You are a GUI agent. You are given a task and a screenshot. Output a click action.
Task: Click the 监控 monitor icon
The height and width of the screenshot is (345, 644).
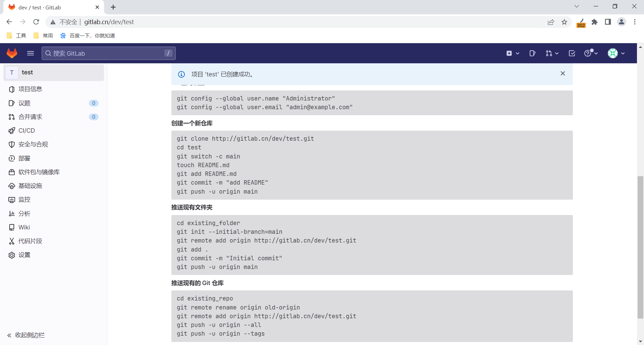(x=12, y=200)
